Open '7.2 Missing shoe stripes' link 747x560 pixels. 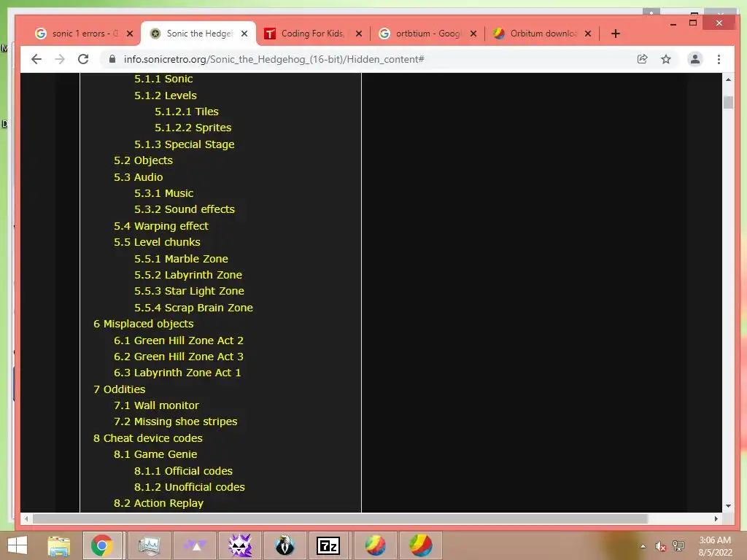[x=175, y=422]
